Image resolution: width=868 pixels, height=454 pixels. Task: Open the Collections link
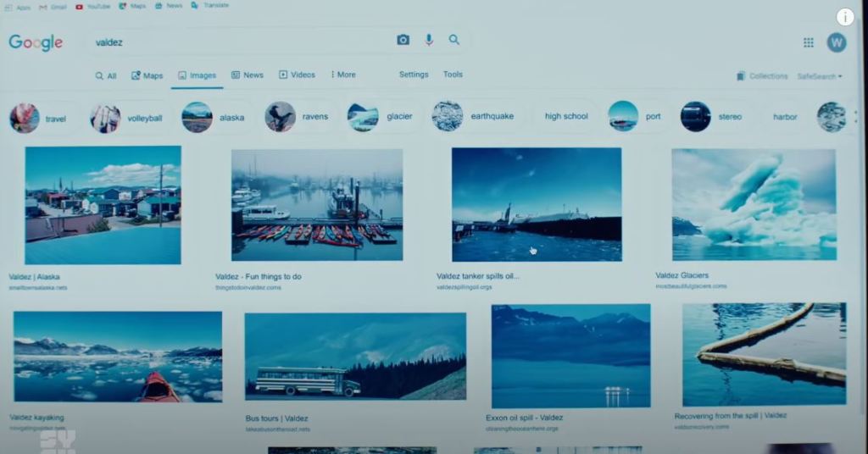click(762, 76)
